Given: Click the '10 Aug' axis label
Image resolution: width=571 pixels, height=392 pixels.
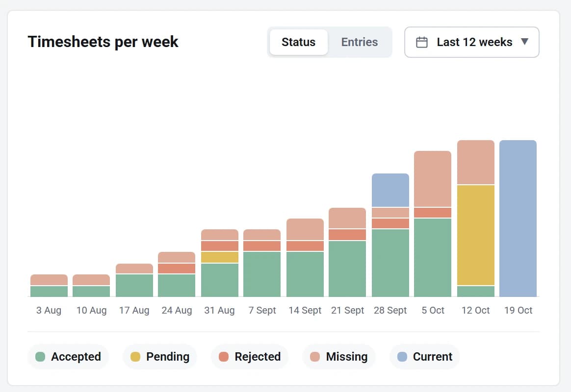Looking at the screenshot, I should pyautogui.click(x=91, y=311).
